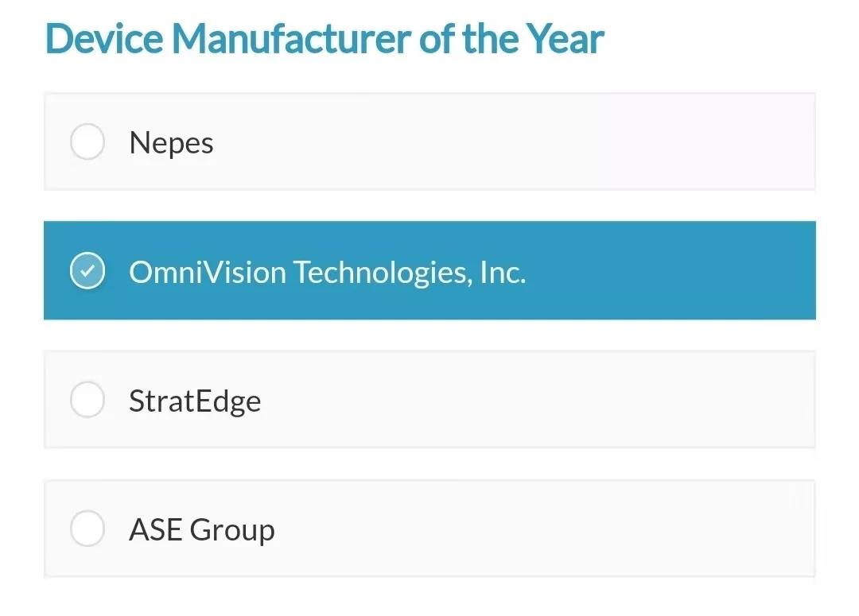Vote for ASE Group as device manufacturer

click(87, 529)
